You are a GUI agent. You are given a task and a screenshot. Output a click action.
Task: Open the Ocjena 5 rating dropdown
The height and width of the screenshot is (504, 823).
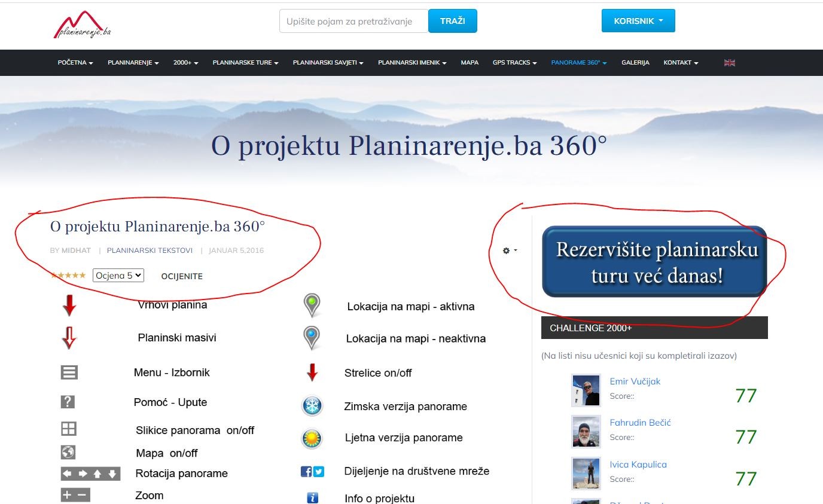click(118, 276)
